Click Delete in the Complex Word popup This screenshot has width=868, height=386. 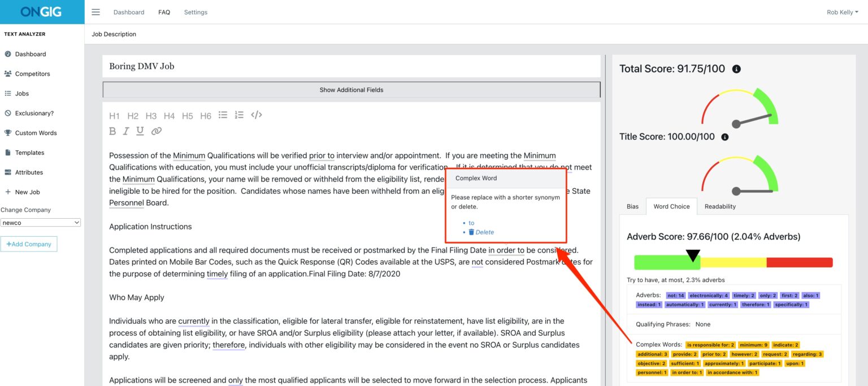tap(484, 232)
